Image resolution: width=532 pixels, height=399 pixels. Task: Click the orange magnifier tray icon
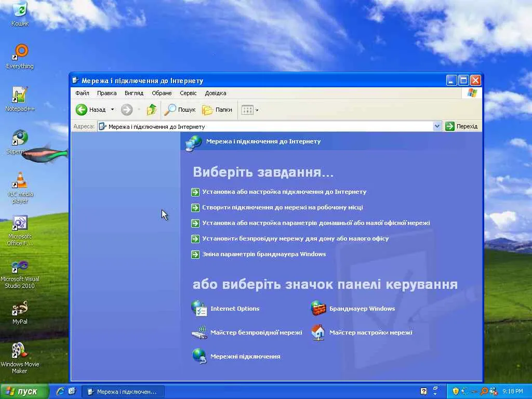click(x=485, y=391)
